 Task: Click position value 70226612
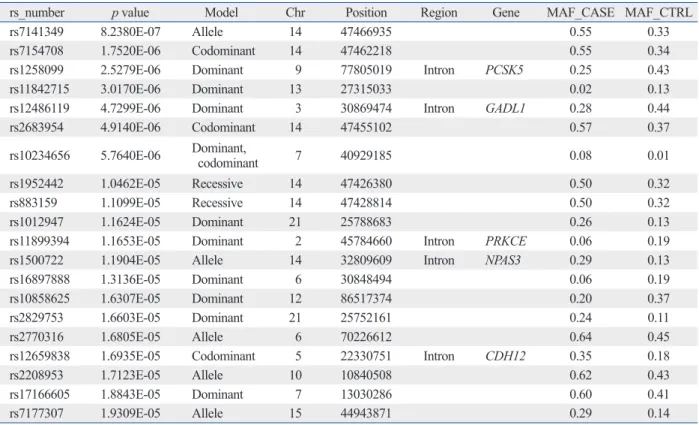pos(366,337)
